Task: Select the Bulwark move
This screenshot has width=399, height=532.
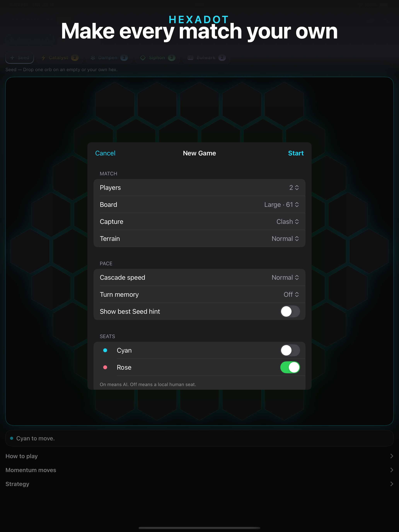Action: pos(206,58)
